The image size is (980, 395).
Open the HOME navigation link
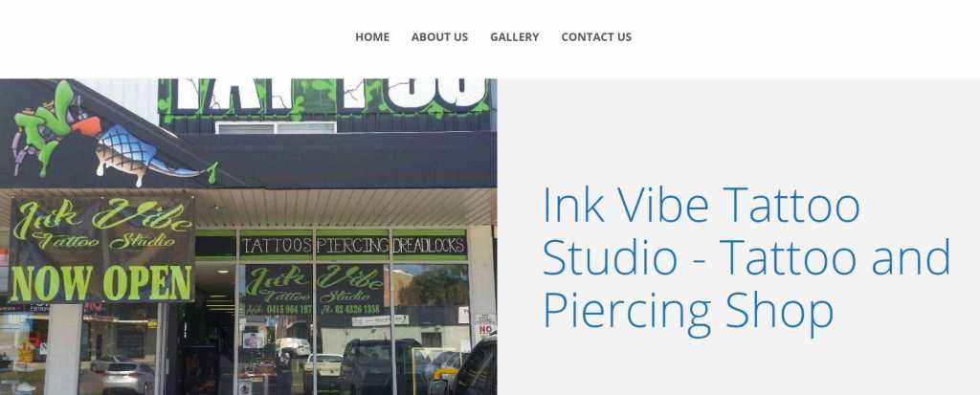click(372, 37)
